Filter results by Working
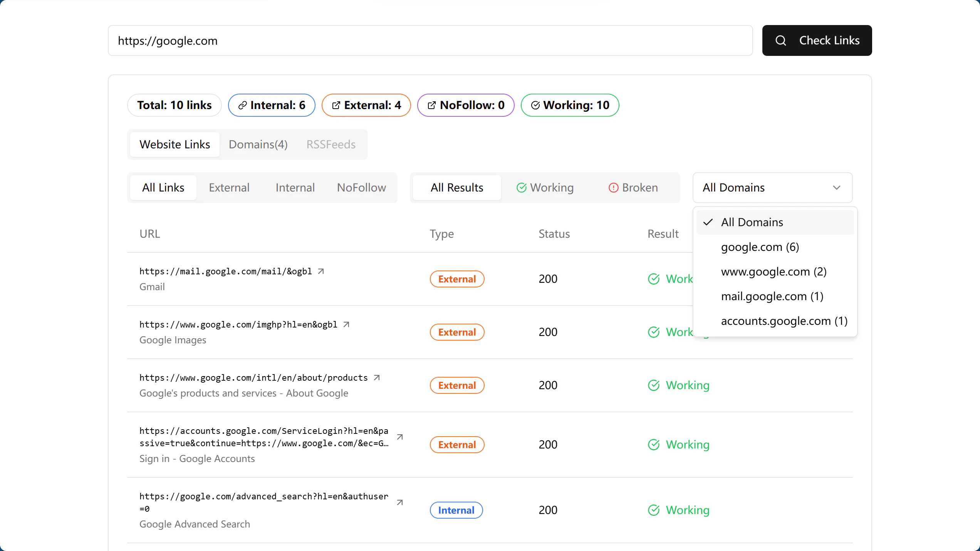Viewport: 980px width, 551px height. coord(545,188)
